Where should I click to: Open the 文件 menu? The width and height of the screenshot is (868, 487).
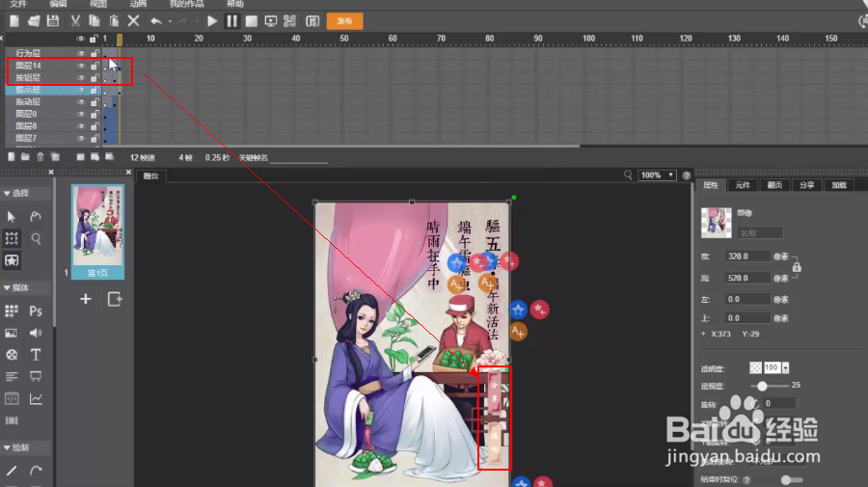coord(18,3)
